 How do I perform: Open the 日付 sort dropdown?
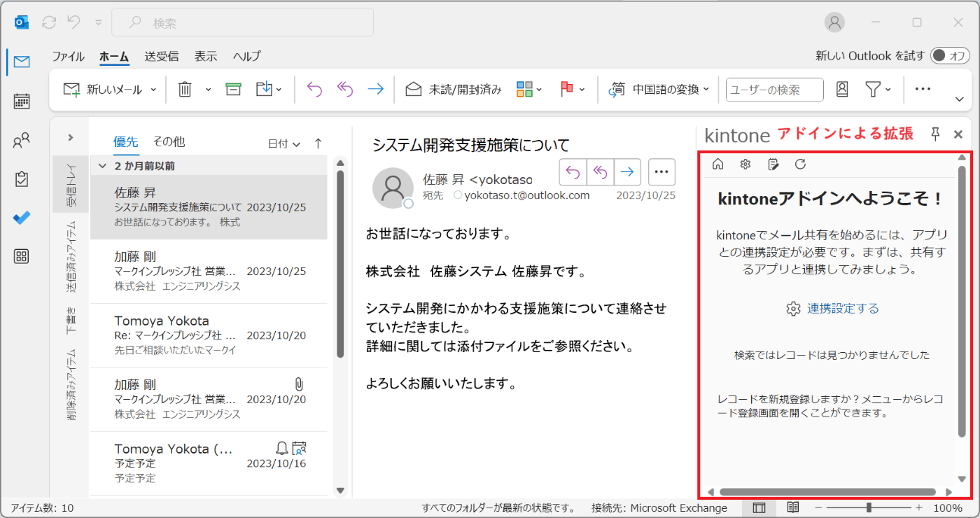(x=284, y=143)
